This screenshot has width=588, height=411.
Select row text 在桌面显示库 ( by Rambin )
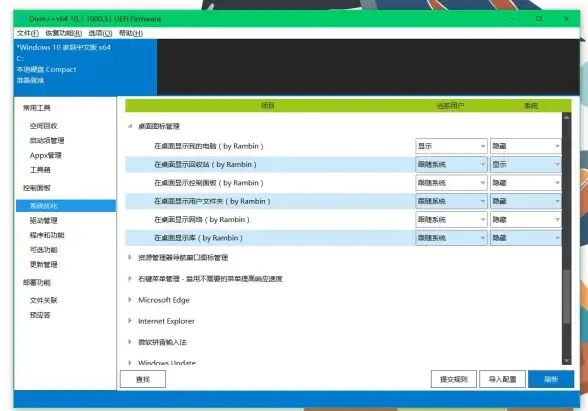point(198,238)
